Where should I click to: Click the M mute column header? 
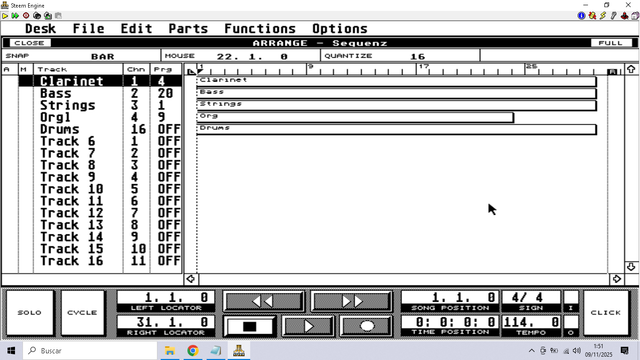pos(24,69)
